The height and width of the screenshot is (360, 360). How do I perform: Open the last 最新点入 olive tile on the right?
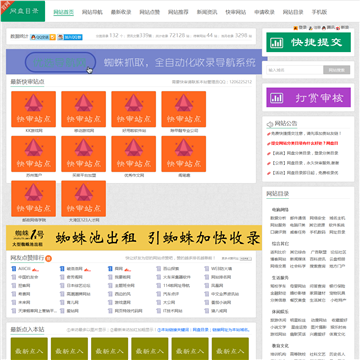[x=230, y=349]
